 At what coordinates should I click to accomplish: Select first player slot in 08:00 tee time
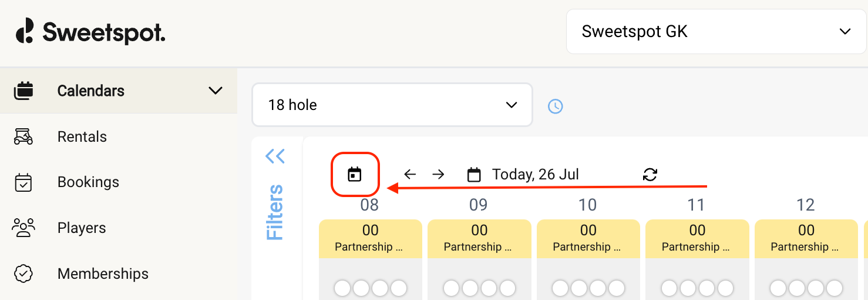342,288
